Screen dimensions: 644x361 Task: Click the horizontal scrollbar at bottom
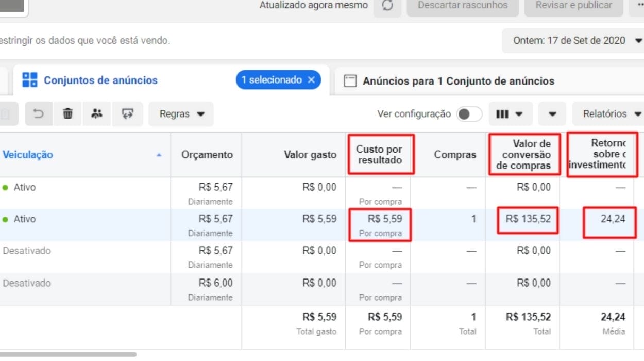click(x=68, y=354)
